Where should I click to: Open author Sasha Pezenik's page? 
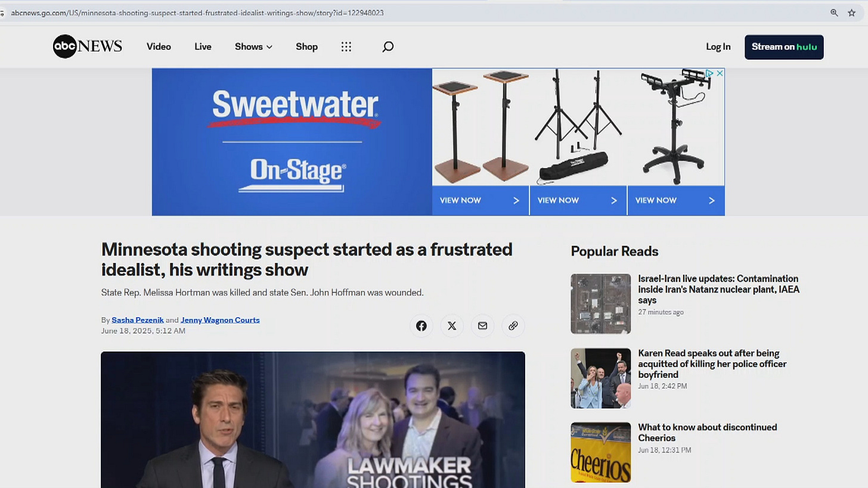coord(138,320)
